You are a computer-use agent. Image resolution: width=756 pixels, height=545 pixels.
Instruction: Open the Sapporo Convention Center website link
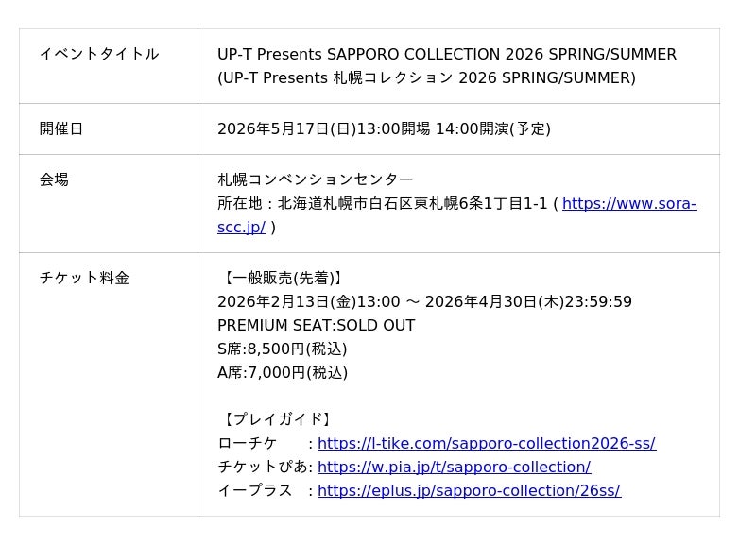point(628,204)
